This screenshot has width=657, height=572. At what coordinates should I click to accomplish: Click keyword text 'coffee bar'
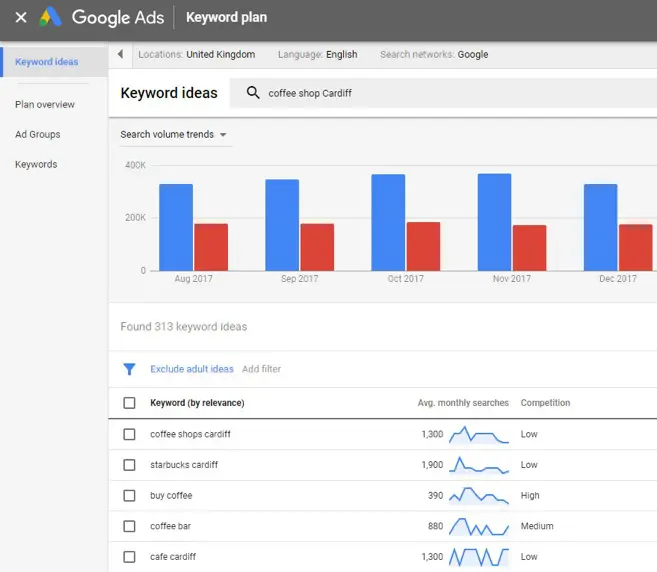170,526
